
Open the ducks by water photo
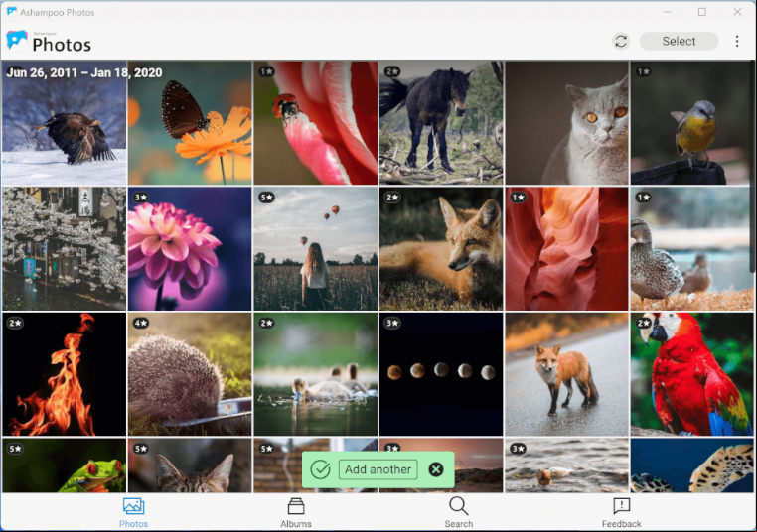(x=690, y=248)
